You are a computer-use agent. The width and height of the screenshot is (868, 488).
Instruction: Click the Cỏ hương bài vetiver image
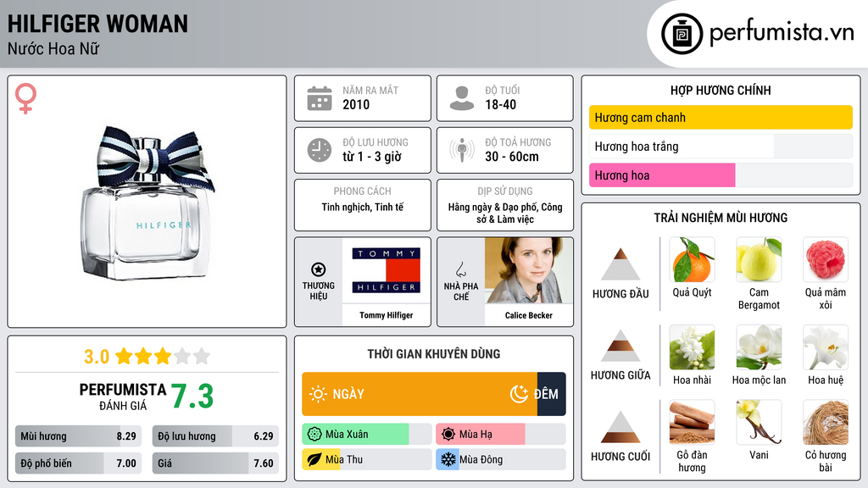826,422
